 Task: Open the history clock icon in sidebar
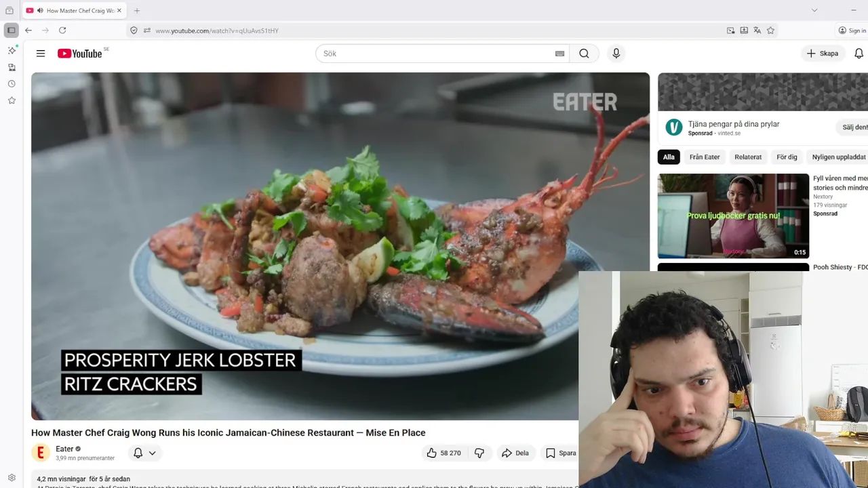point(12,84)
